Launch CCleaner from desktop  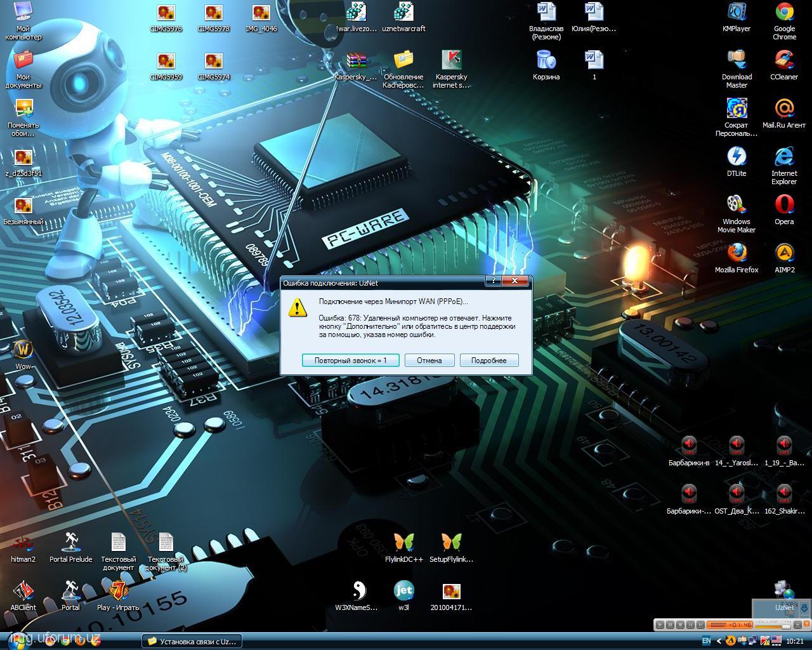pyautogui.click(x=785, y=66)
